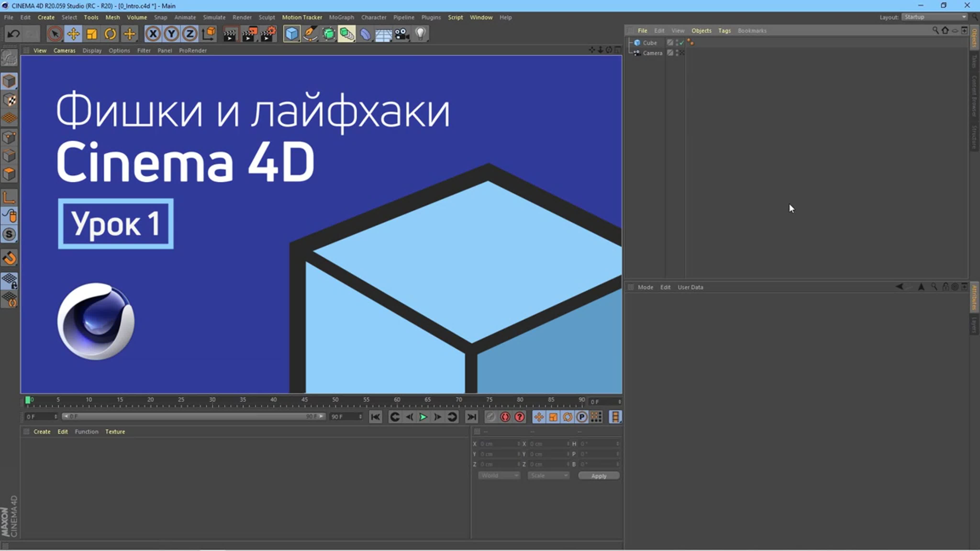Open the spline Pen tool

(x=310, y=34)
